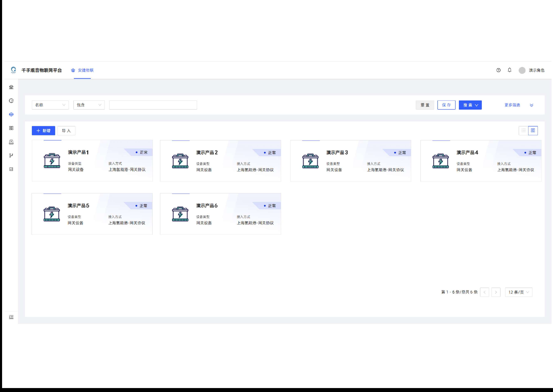Open the 12 条/页 page size dropdown
Screen dimensions: 553x392
pyautogui.click(x=518, y=292)
